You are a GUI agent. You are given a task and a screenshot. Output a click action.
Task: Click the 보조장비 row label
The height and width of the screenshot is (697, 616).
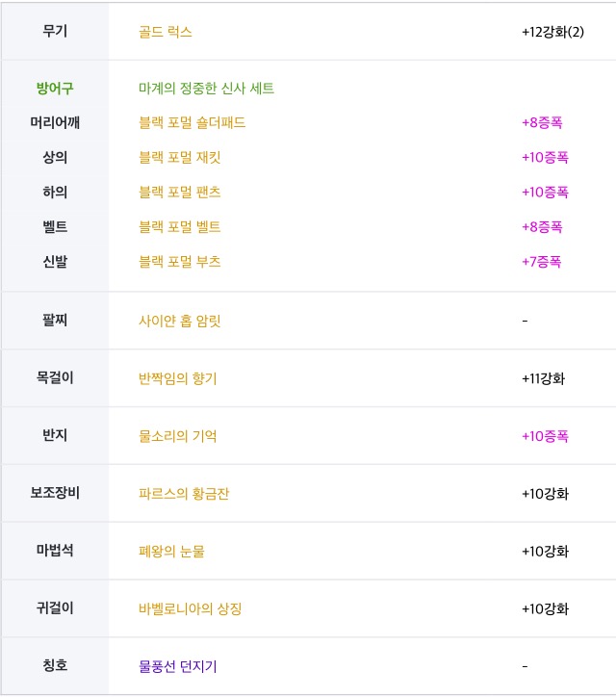55,493
